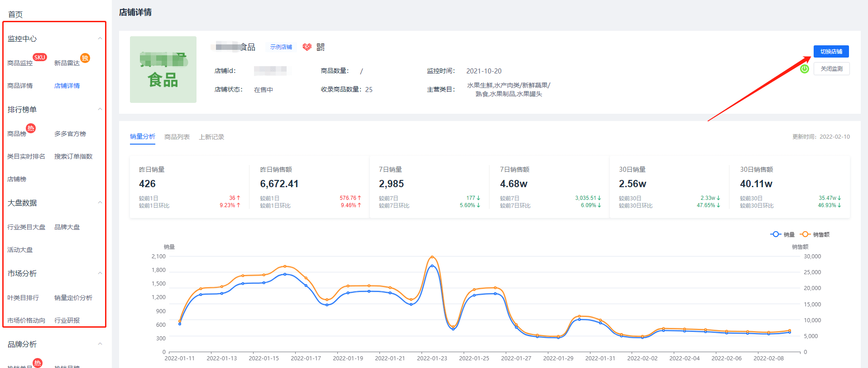
Task: Select the 7日销量 2,985 card
Action: 430,187
